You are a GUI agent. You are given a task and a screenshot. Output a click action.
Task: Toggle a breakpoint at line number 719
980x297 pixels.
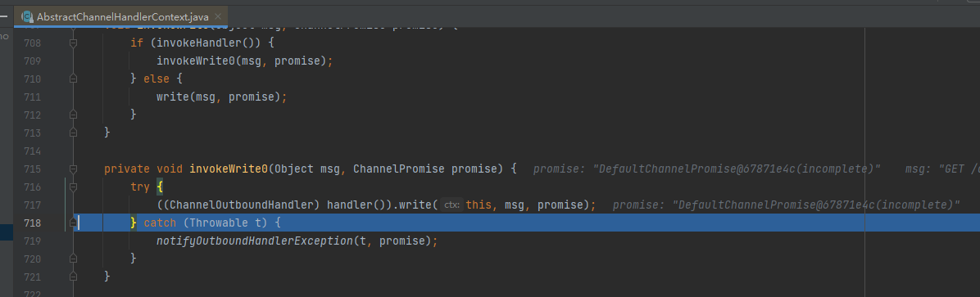[33, 241]
